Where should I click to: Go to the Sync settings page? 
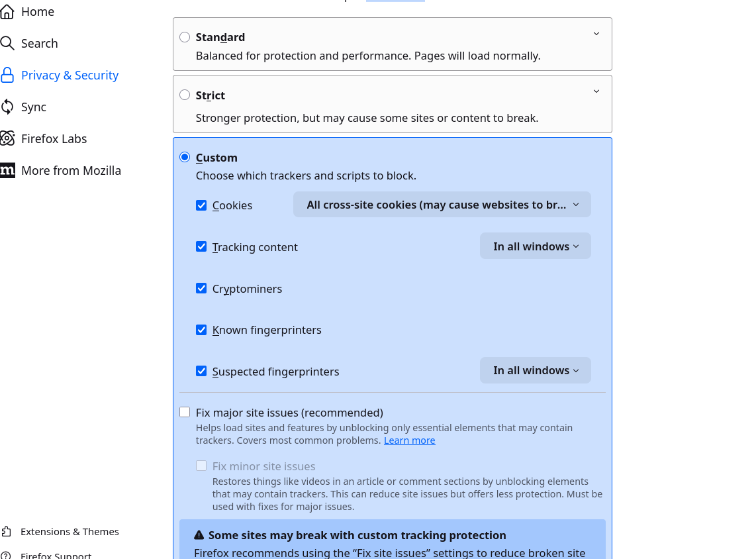pyautogui.click(x=34, y=107)
